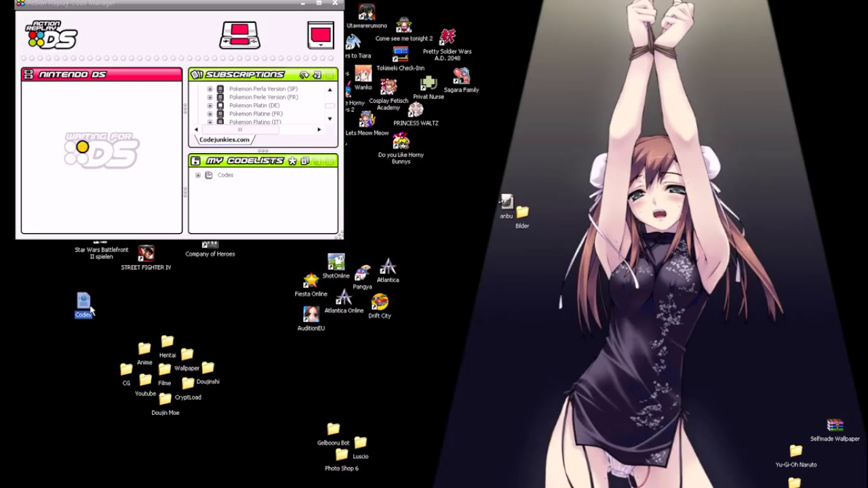Click the Subscriptions book icon
The image size is (868, 488).
(x=197, y=75)
